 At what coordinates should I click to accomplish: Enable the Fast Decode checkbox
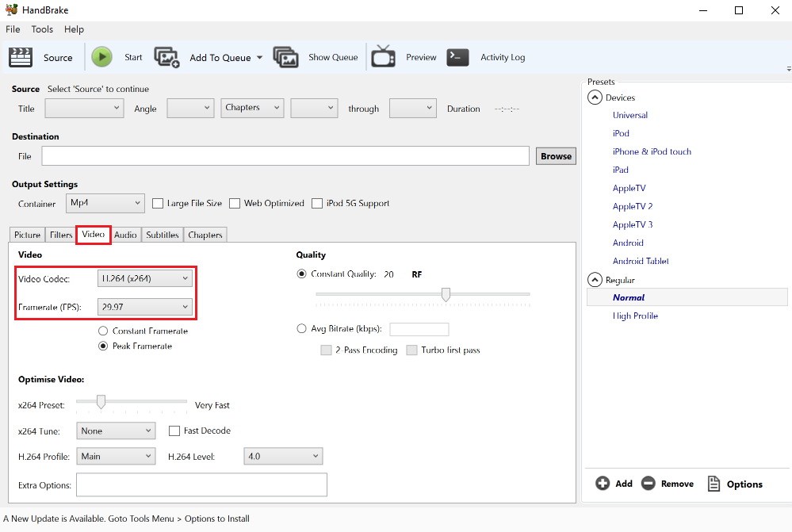click(x=174, y=431)
